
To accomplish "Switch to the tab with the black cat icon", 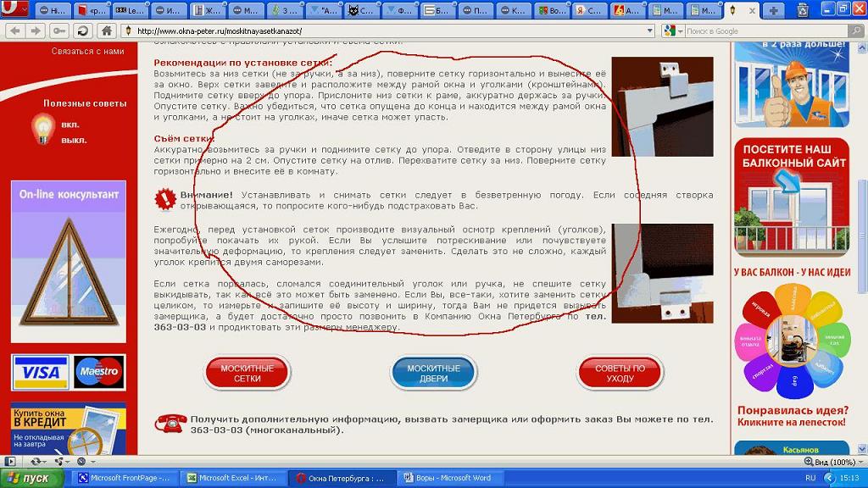I will [360, 10].
